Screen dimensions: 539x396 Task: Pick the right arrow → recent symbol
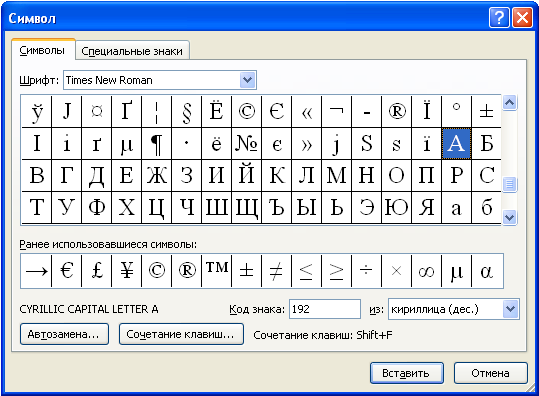pos(36,271)
